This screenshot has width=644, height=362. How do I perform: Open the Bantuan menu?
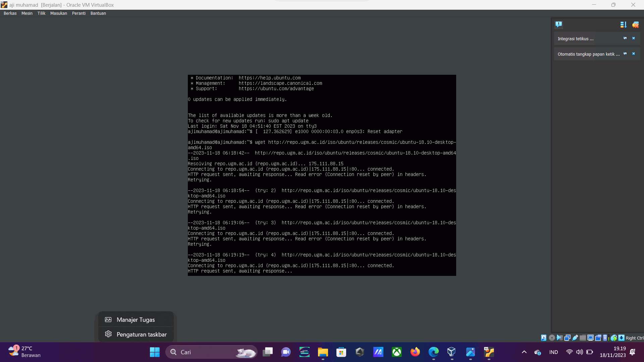pos(98,13)
